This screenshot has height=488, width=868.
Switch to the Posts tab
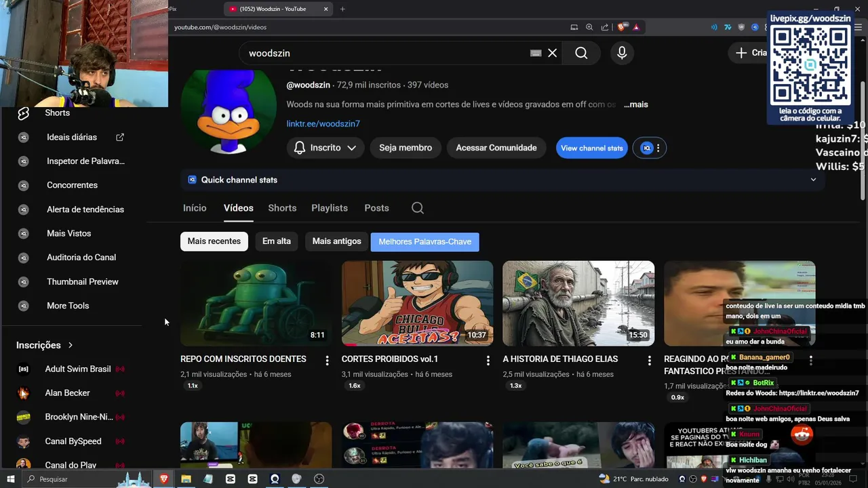(x=376, y=208)
